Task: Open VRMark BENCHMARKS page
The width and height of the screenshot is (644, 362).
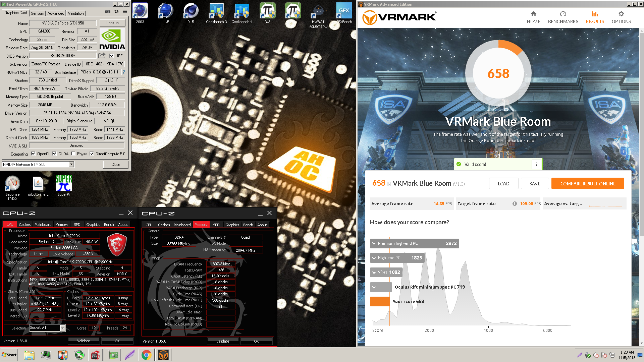Action: pos(563,17)
